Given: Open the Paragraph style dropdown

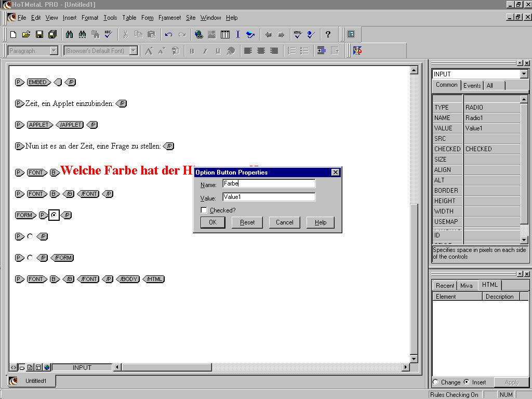Looking at the screenshot, I should coord(54,51).
